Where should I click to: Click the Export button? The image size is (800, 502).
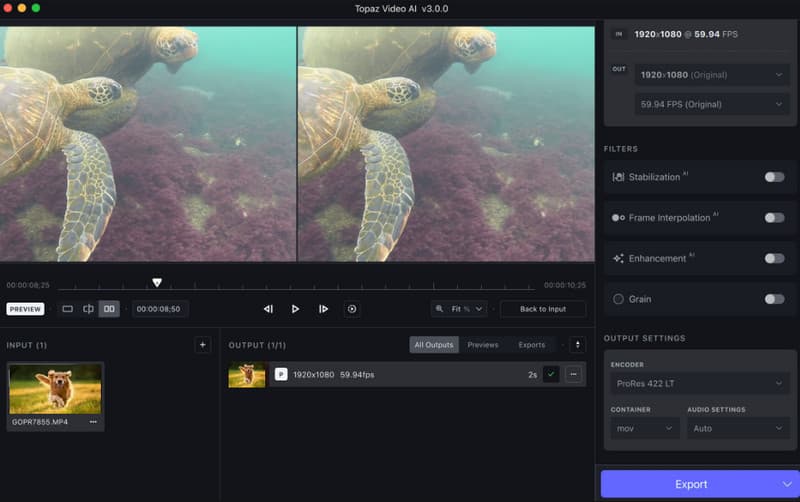click(x=691, y=484)
